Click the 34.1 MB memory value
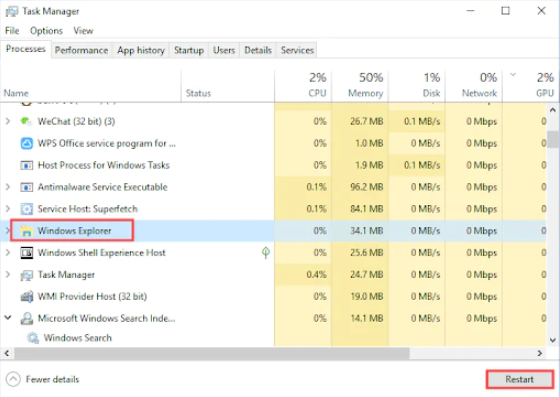 tap(366, 231)
